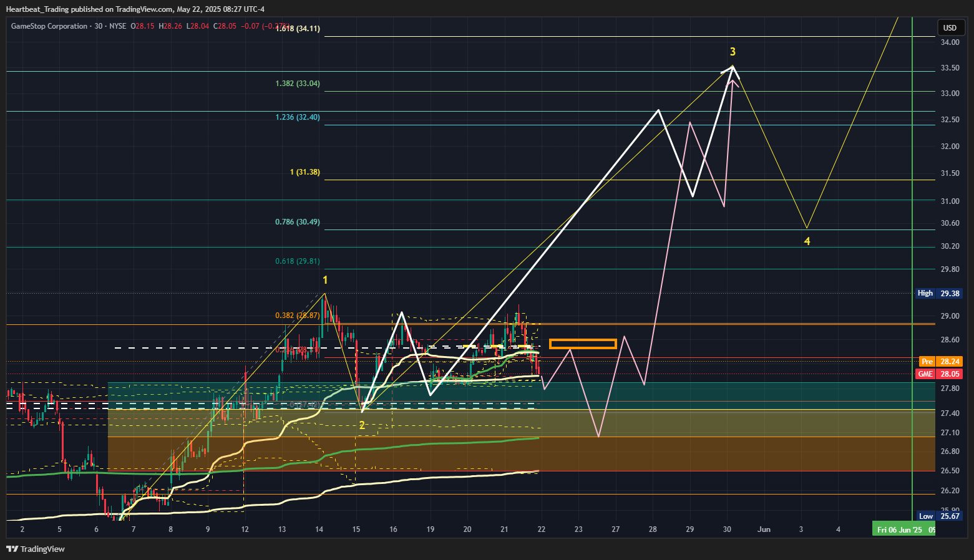Click the Jun label on the date axis
974x560 pixels.
pos(764,529)
